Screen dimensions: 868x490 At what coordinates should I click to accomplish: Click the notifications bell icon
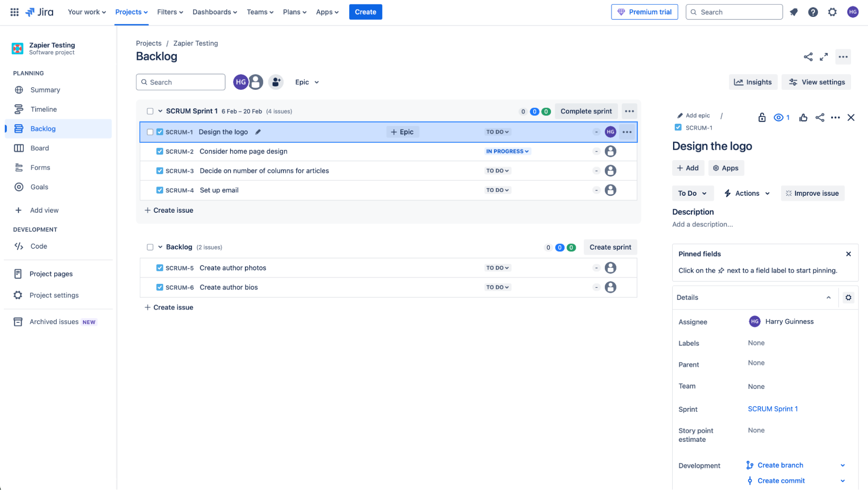click(x=794, y=12)
